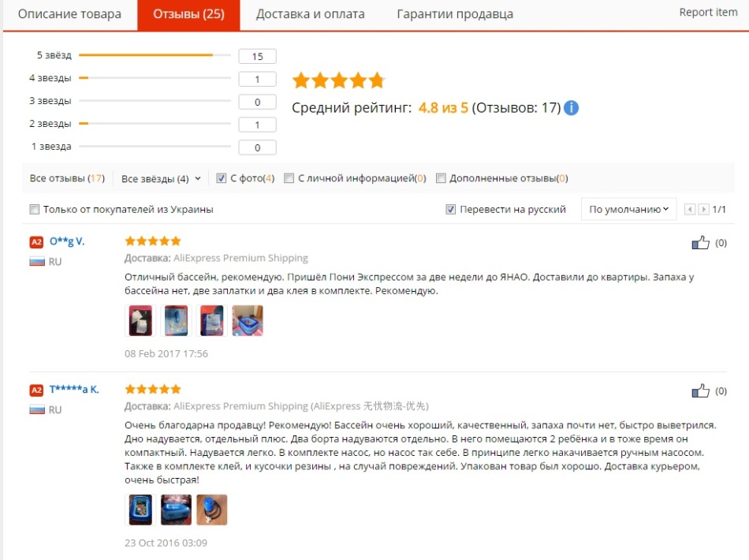The height and width of the screenshot is (560, 749).
Task: Click the blue info icon beside rating
Action: [571, 108]
